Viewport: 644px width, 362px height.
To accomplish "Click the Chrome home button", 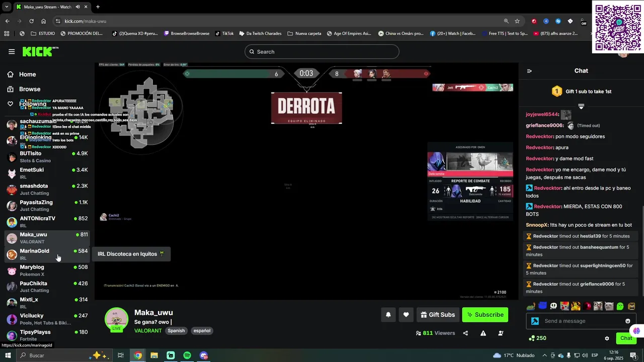I will coord(43,21).
